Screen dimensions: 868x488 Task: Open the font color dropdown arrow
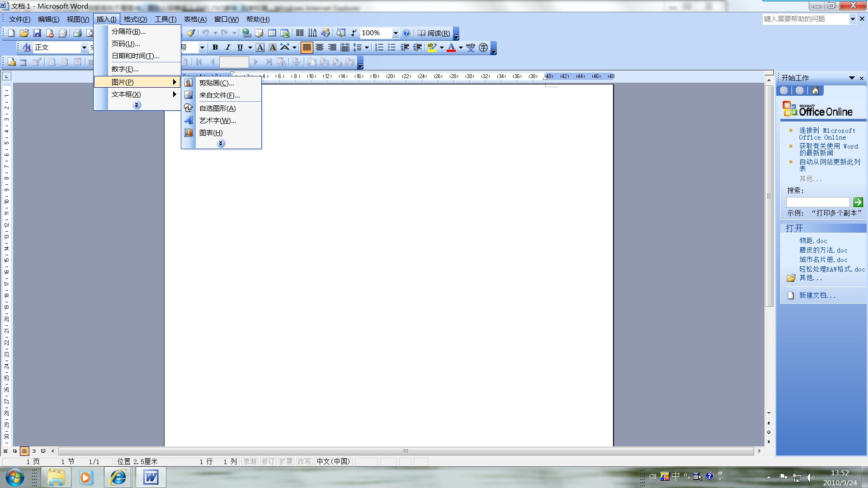[461, 47]
